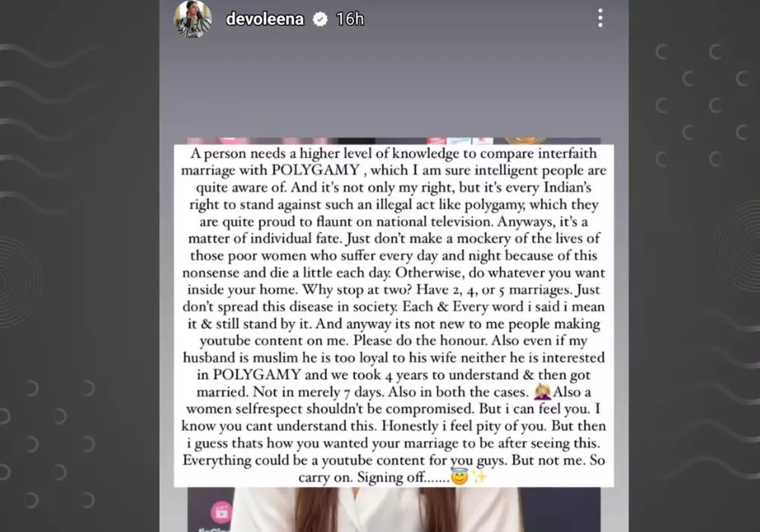Tap the blue verified badge beside devoleena
The width and height of the screenshot is (760, 532).
(x=320, y=19)
